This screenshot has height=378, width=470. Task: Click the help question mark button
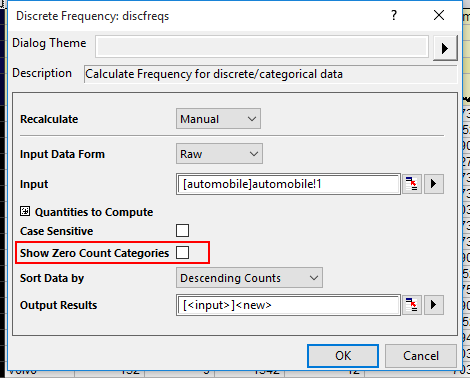(394, 15)
